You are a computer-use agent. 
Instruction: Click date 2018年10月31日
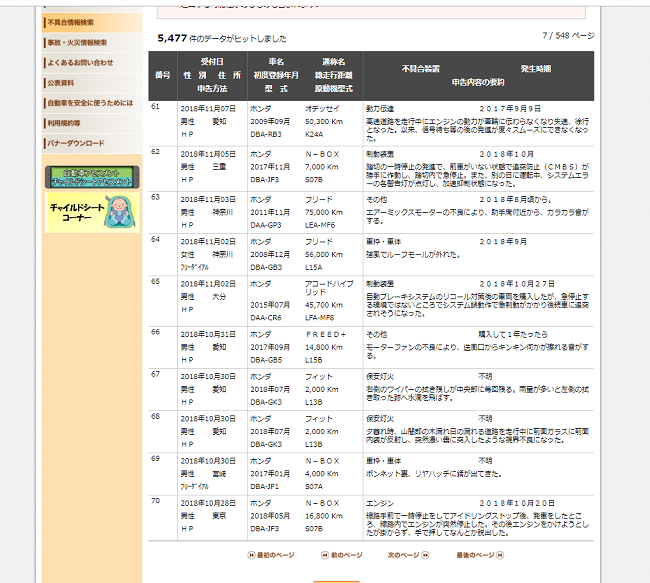[208, 335]
